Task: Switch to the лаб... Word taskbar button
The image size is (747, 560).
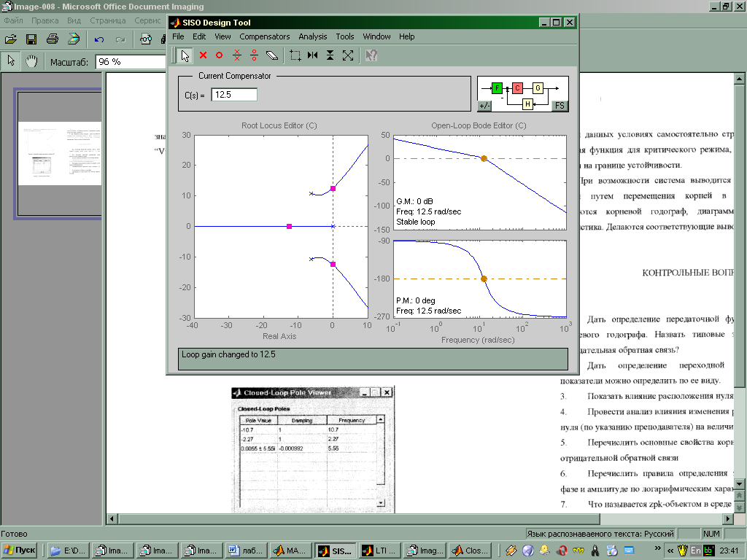Action: tap(246, 551)
